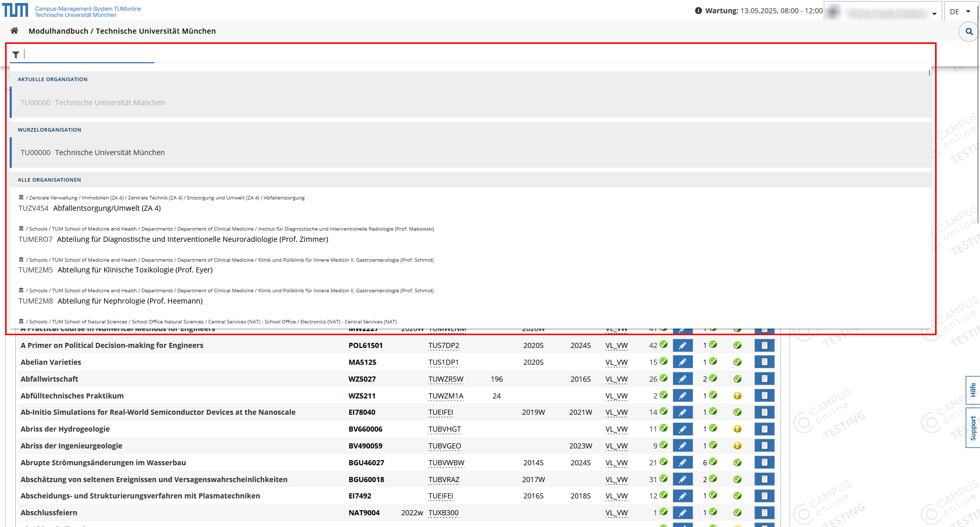The image size is (980, 527).
Task: Click edit pencil for Abfallwirtschaft row
Action: 682,379
